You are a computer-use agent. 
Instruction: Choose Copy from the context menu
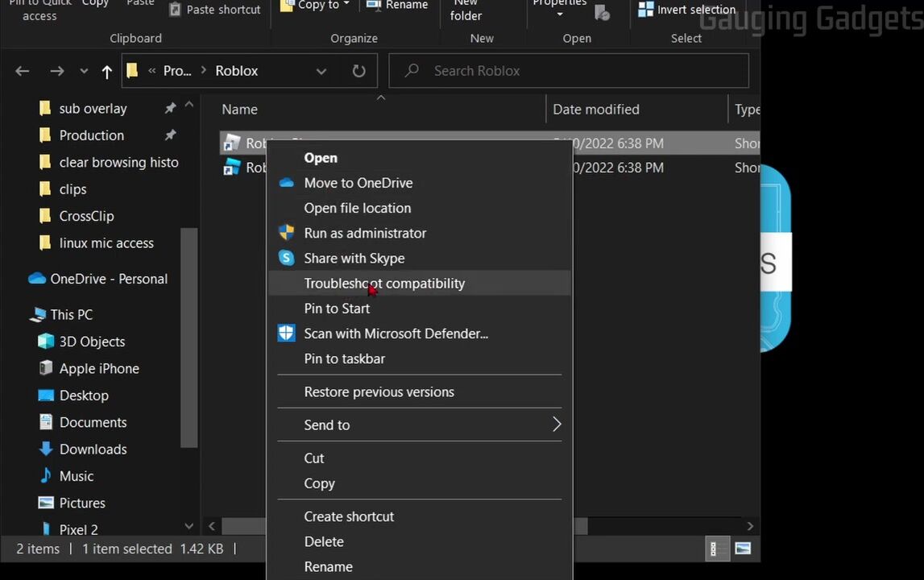(x=420, y=483)
